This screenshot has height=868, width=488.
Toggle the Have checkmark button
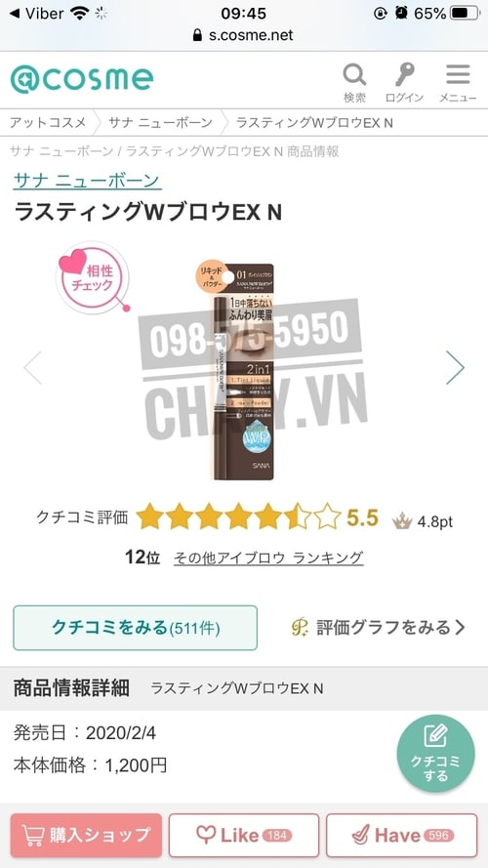point(401,835)
